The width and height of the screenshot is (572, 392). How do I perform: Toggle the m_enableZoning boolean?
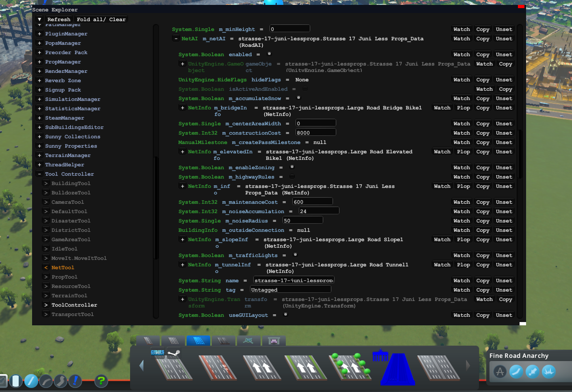pos(292,167)
